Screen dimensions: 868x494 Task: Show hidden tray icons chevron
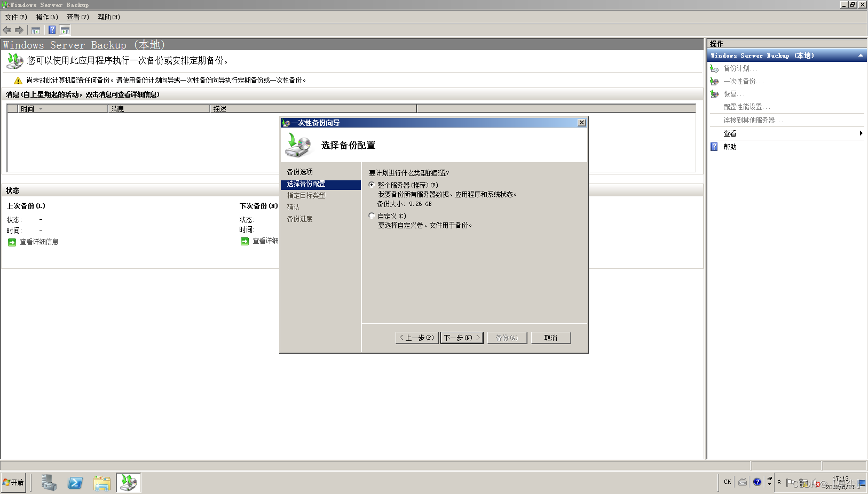[779, 482]
